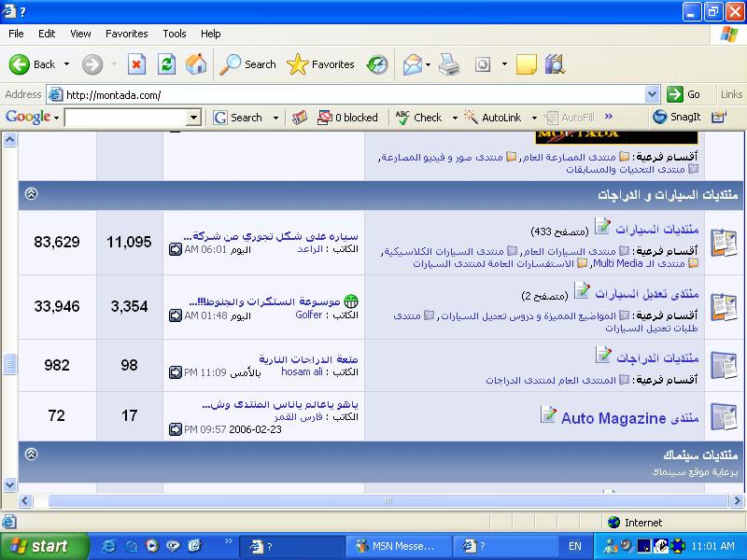
Task: Collapse the cars and bikes forum category
Action: coord(31,194)
